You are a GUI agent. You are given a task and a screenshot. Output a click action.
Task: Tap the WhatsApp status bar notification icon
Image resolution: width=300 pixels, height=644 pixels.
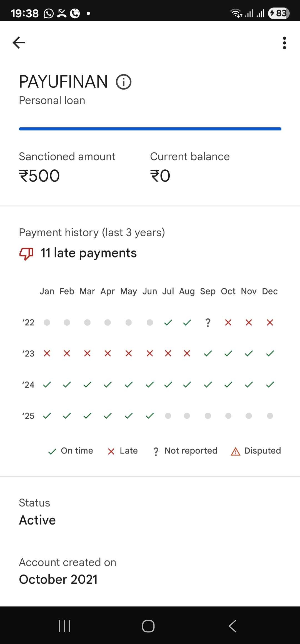coord(49,13)
